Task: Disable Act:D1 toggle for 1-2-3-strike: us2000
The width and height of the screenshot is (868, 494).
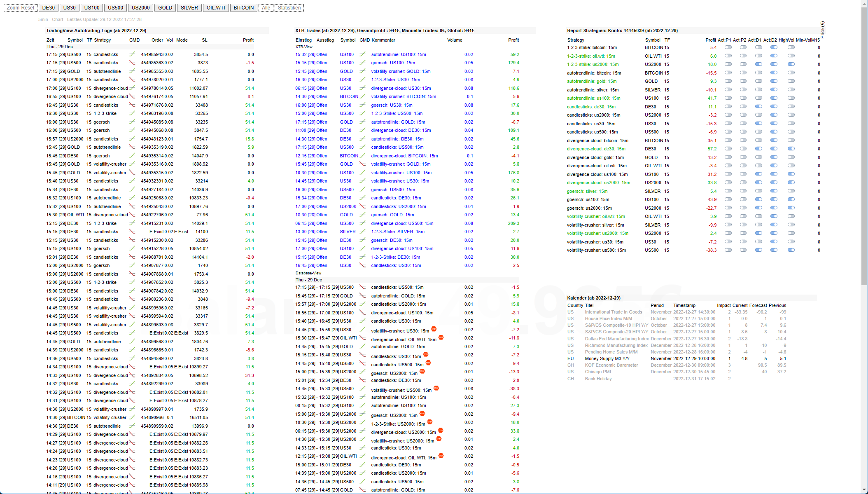Action: [x=758, y=64]
